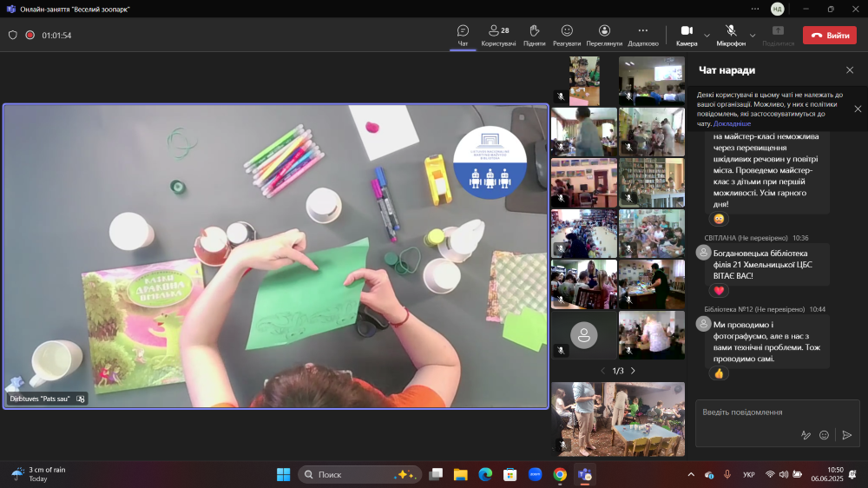This screenshot has height=488, width=868.
Task: Open the Чат panel toolbar button
Action: click(463, 36)
